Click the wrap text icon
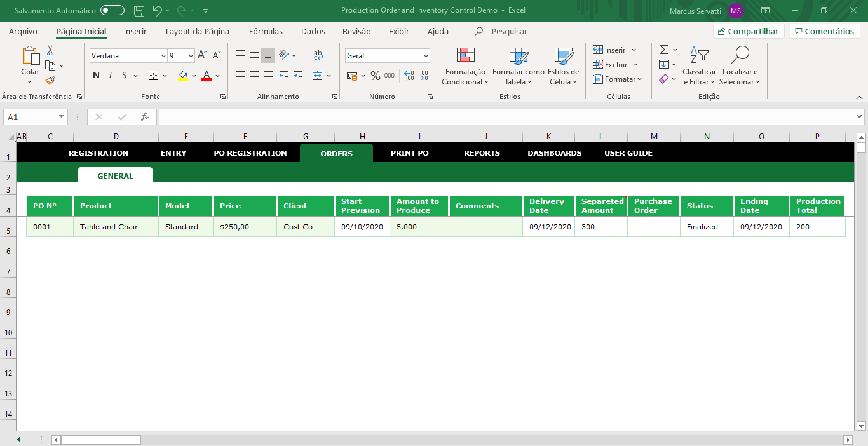 click(318, 55)
